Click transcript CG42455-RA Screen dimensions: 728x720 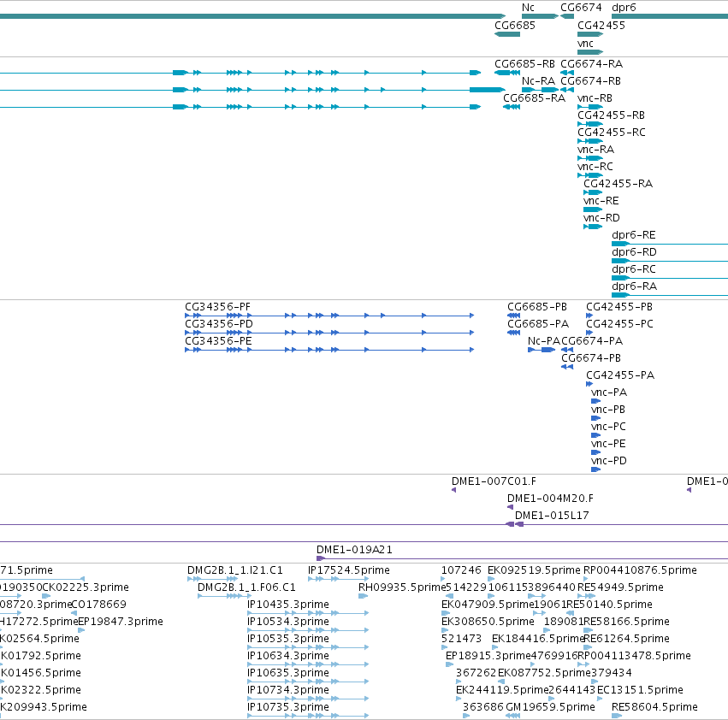pos(618,184)
